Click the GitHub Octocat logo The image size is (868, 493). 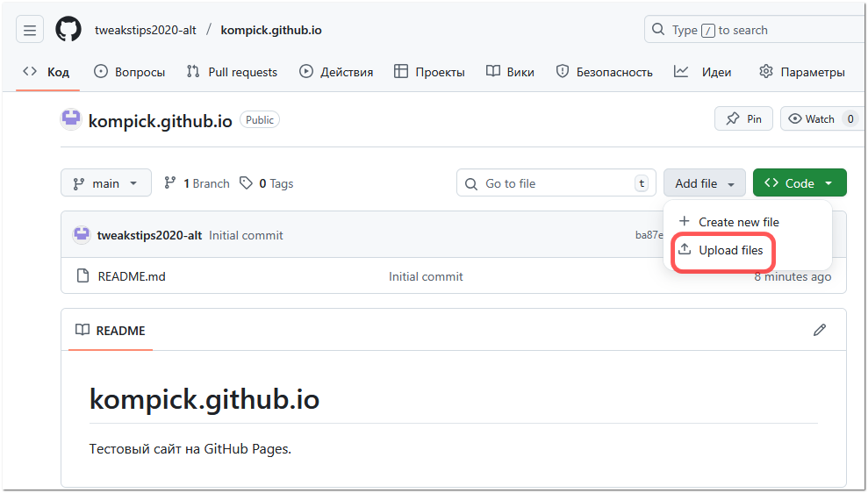(x=68, y=29)
